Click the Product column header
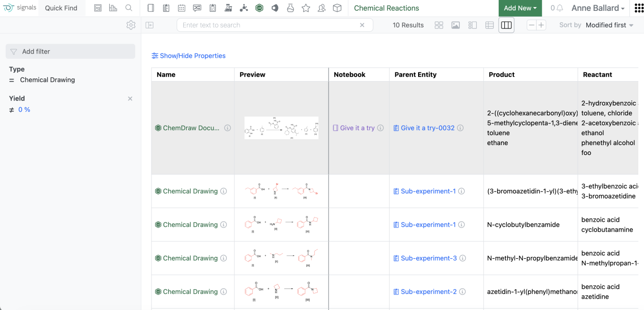This screenshot has width=644, height=310. pos(501,74)
